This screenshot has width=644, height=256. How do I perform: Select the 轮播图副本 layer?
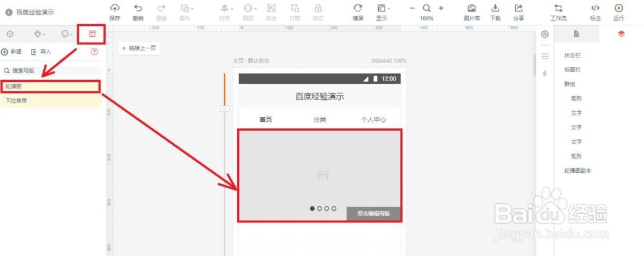coord(578,171)
